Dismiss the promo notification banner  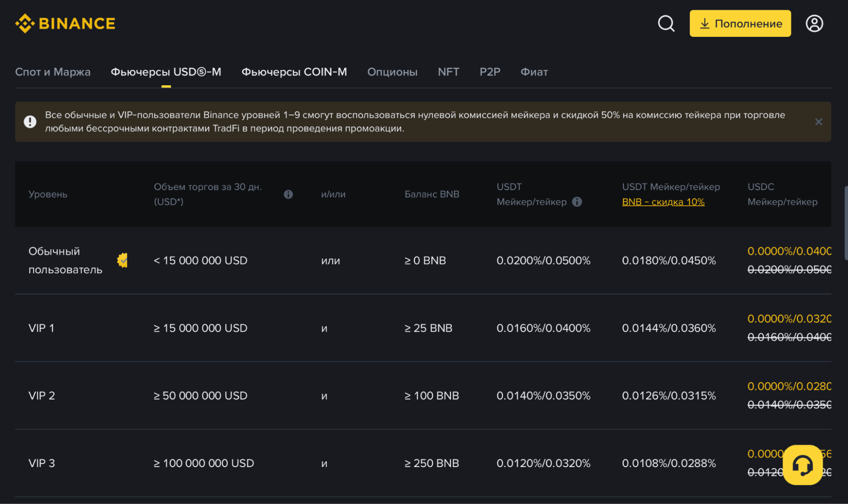818,122
